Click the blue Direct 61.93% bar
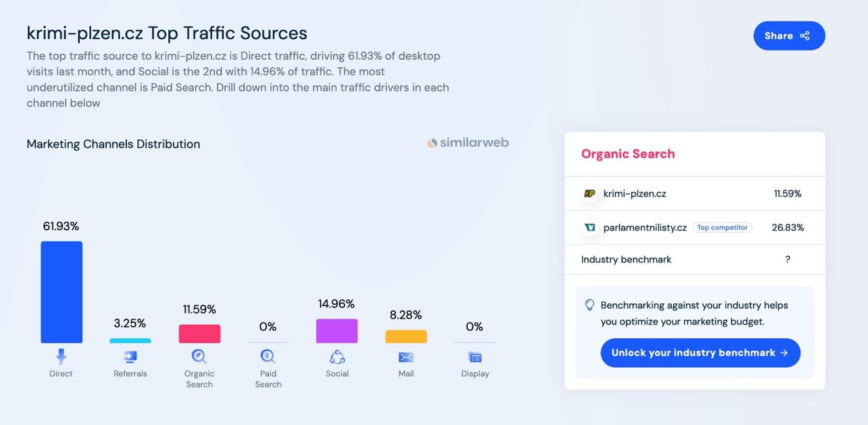868x425 pixels. coord(61,292)
